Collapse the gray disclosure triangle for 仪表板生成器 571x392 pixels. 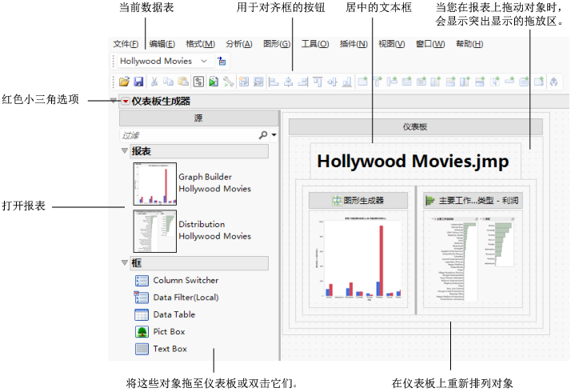114,101
